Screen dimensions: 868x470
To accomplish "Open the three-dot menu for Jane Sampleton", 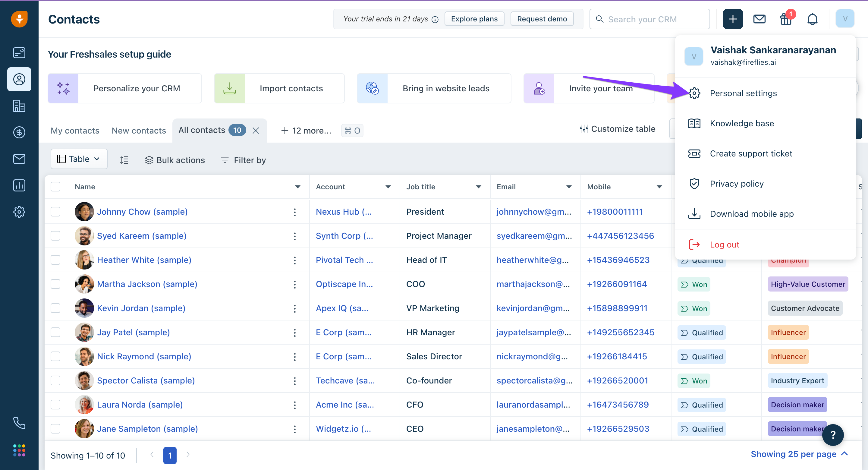I will [294, 429].
